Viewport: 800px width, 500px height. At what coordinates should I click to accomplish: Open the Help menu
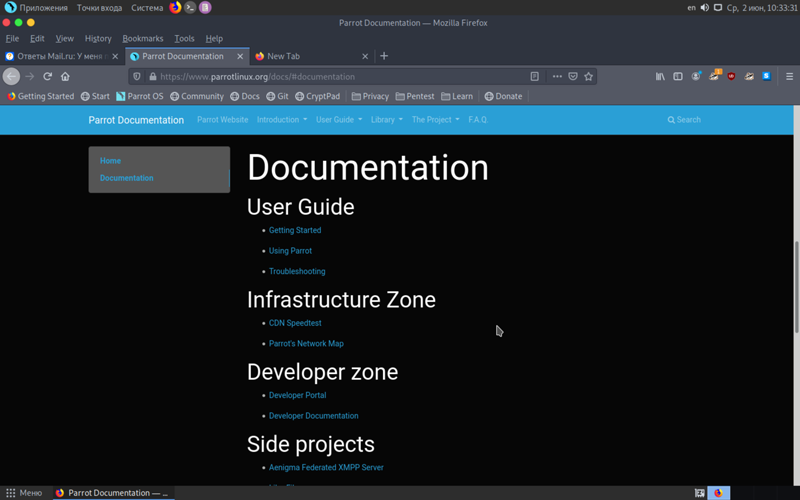(214, 39)
